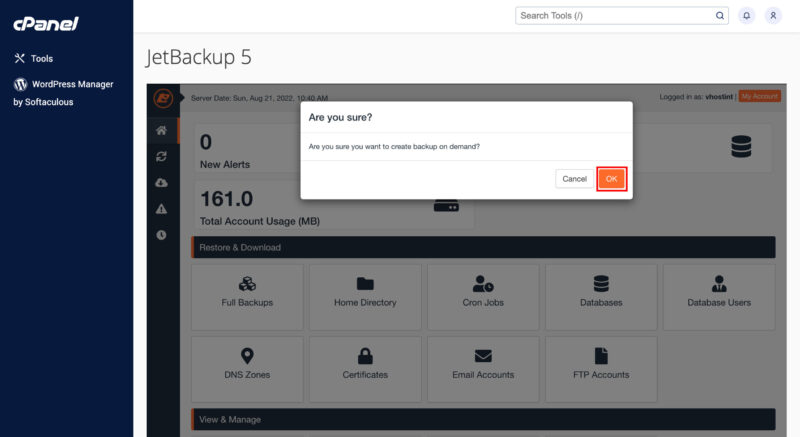
Task: Click the My Account button
Action: point(759,96)
